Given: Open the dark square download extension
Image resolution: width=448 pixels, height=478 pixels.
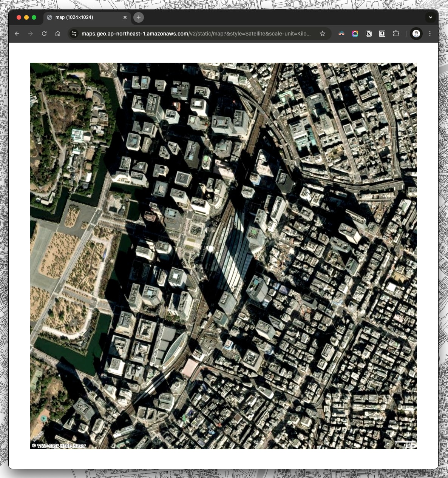Looking at the screenshot, I should pyautogui.click(x=382, y=34).
